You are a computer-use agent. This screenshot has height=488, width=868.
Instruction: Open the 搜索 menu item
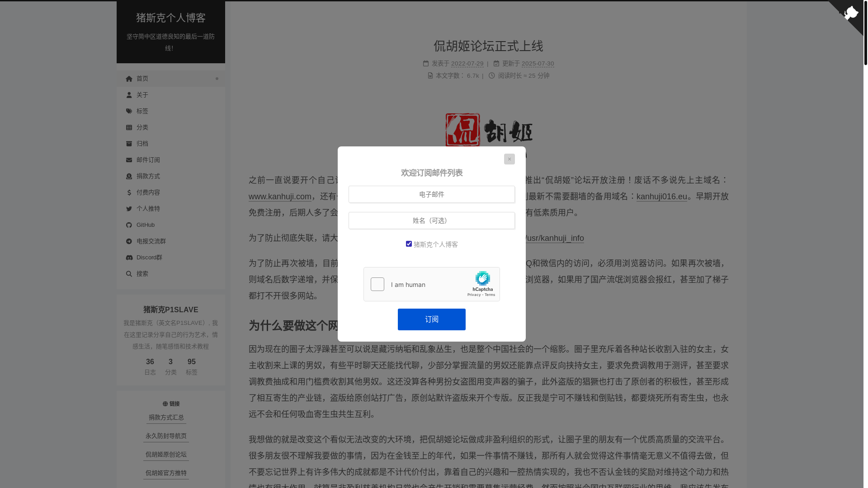click(171, 274)
